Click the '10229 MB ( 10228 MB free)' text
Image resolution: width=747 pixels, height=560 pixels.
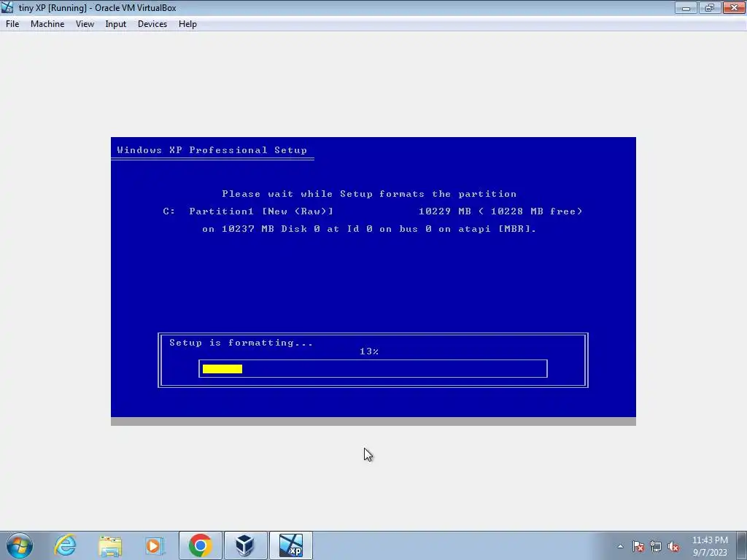pyautogui.click(x=500, y=211)
